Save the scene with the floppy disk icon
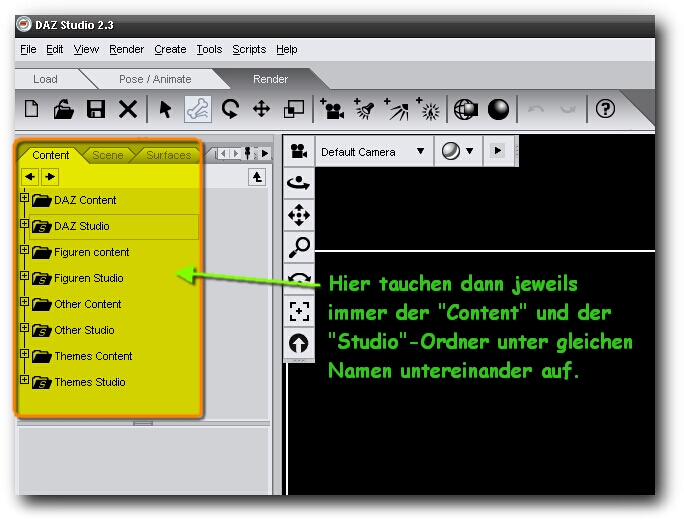Screen dimensions: 684x524 coord(96,109)
